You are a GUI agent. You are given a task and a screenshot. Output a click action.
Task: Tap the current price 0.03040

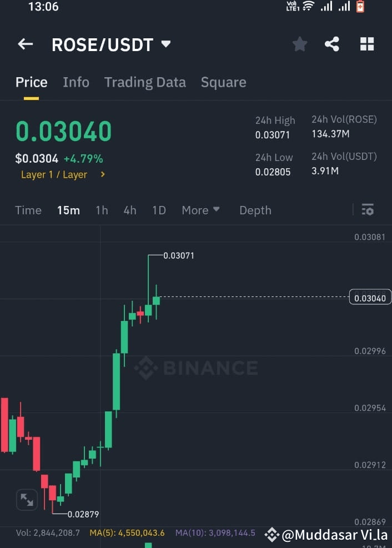(x=64, y=131)
